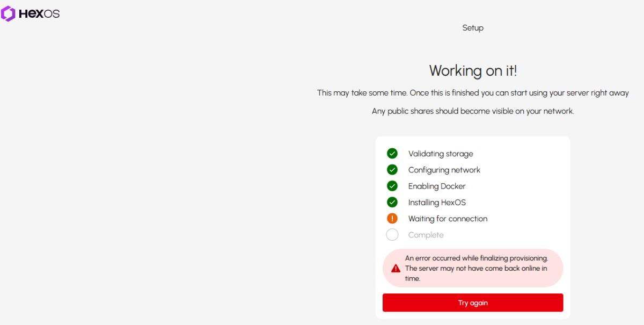This screenshot has height=325, width=644.
Task: Click the green check beside Installing HexOS
Action: click(x=392, y=203)
